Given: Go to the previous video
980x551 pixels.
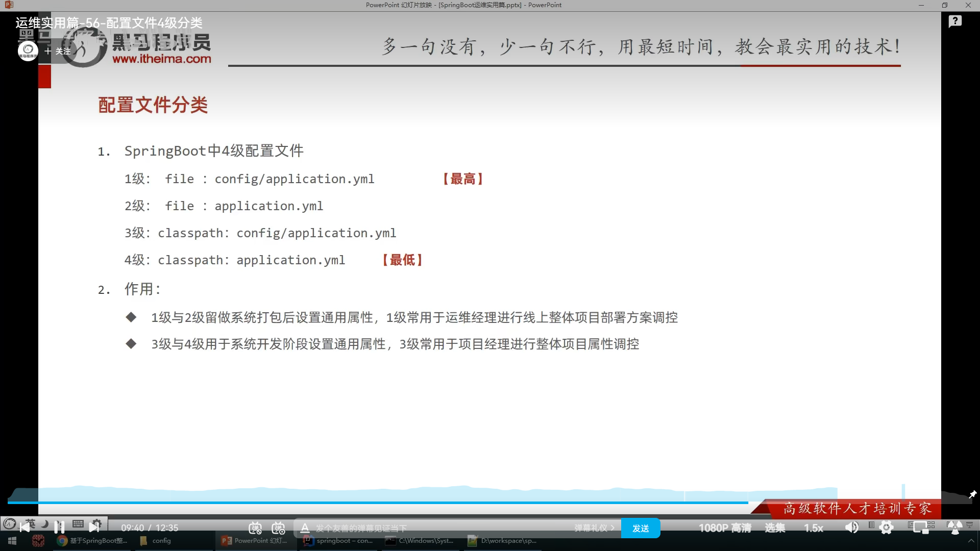Looking at the screenshot, I should tap(24, 527).
